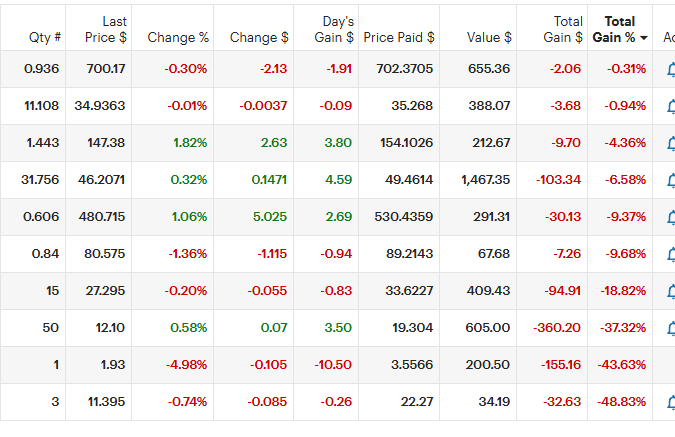Image resolution: width=675 pixels, height=437 pixels.
Task: Select the -1.36% change cell
Action: pyautogui.click(x=173, y=254)
